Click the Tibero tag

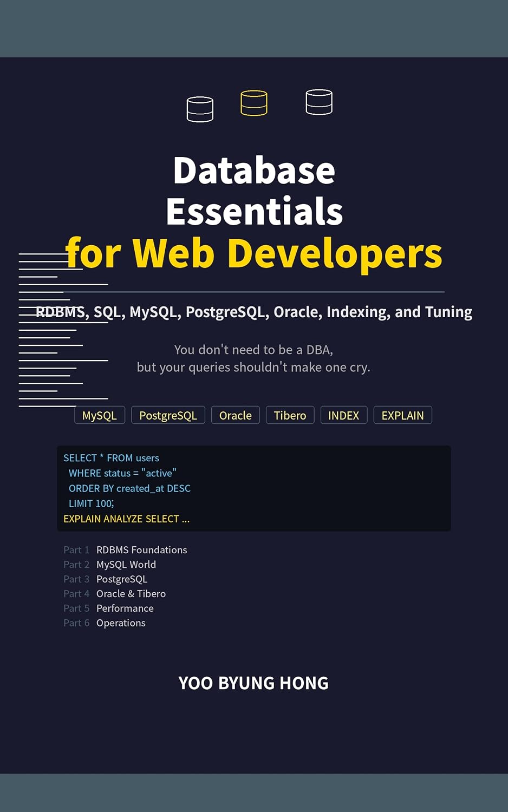coord(290,415)
